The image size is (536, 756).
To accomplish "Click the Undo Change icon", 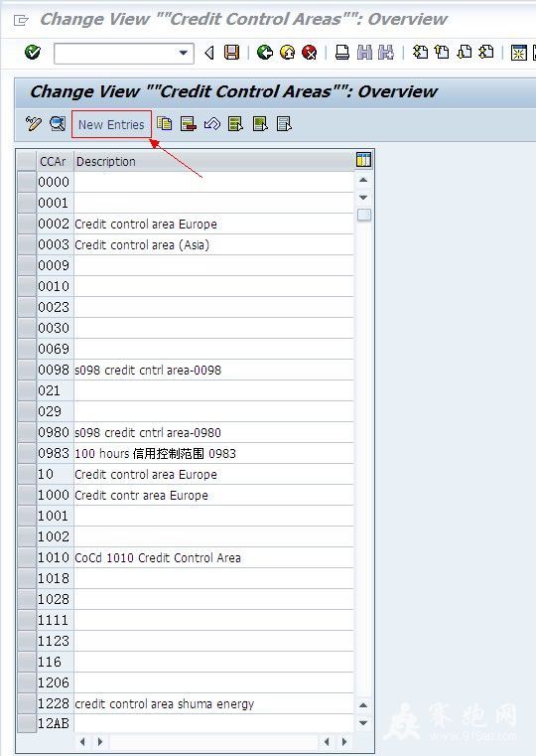I will (x=211, y=124).
